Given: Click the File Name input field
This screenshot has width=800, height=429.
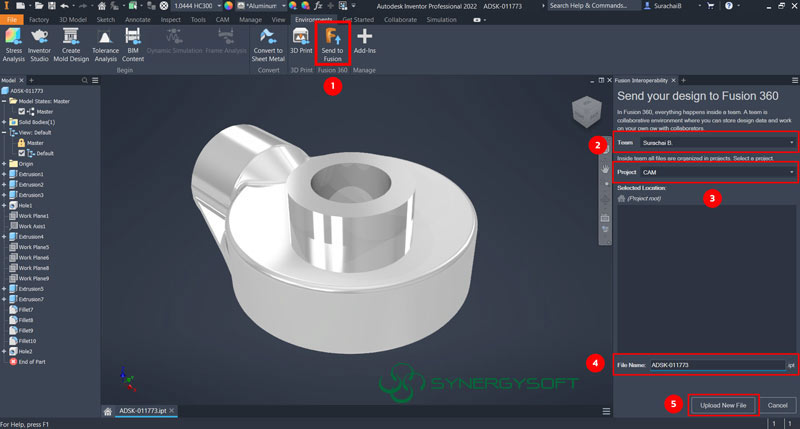Looking at the screenshot, I should (x=717, y=365).
